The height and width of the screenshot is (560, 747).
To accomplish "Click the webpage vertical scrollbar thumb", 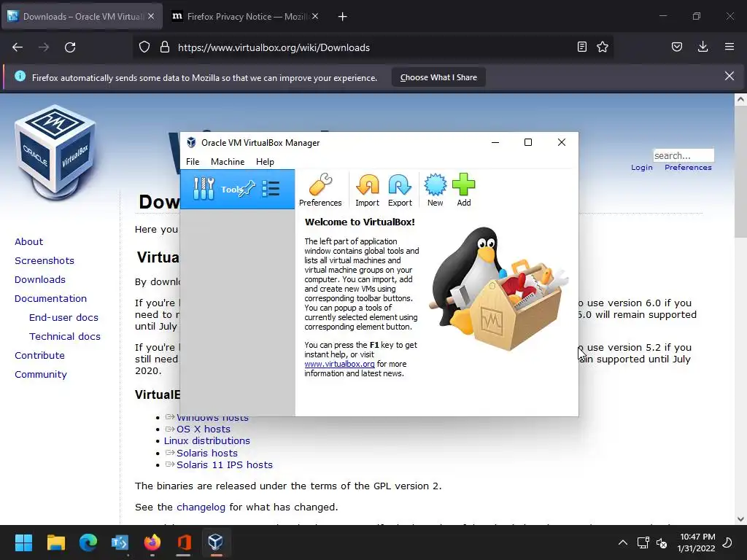I will coord(740,171).
